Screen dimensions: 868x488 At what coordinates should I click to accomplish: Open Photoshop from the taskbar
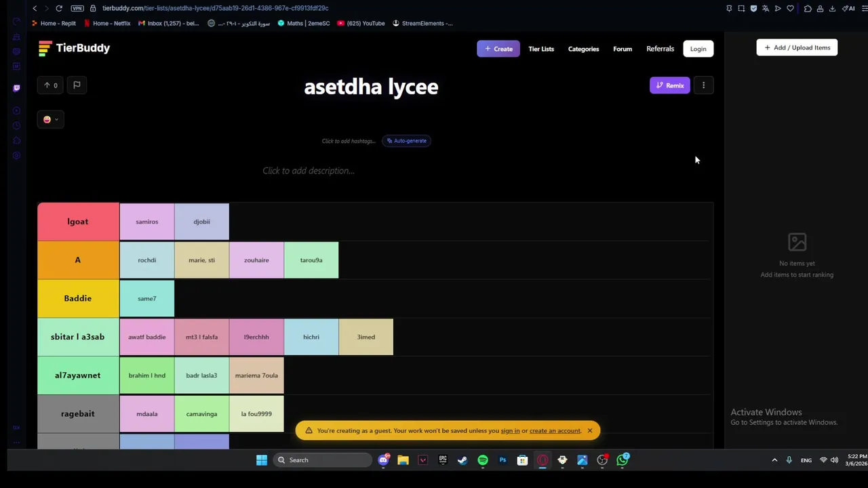coord(502,460)
